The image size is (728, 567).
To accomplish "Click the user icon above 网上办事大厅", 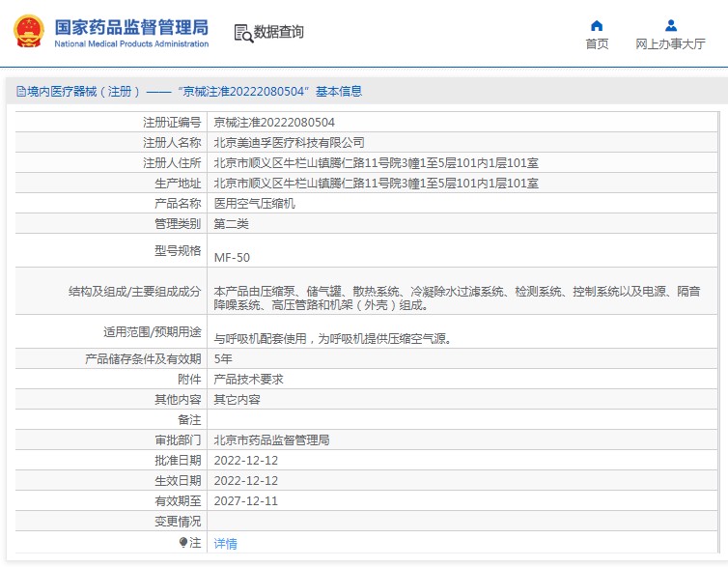I will (670, 25).
